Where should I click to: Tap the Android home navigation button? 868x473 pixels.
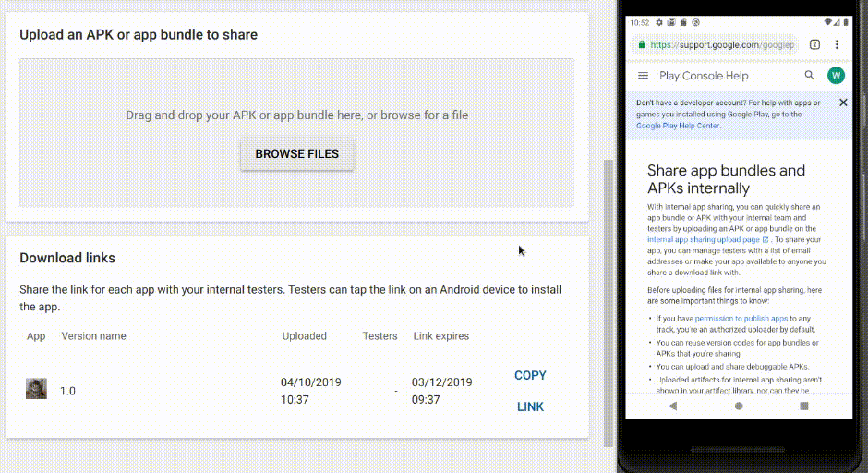tap(739, 406)
